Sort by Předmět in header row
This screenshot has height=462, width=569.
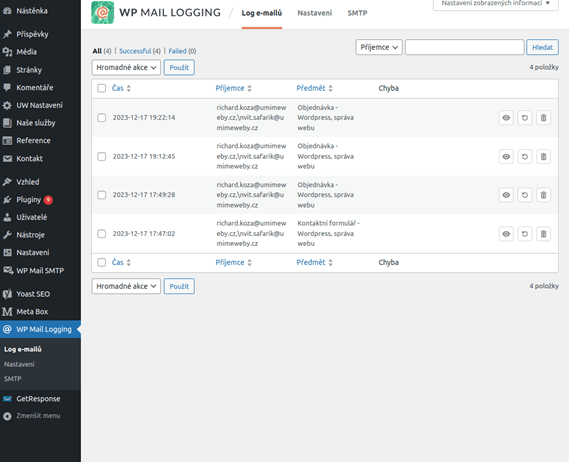(314, 88)
